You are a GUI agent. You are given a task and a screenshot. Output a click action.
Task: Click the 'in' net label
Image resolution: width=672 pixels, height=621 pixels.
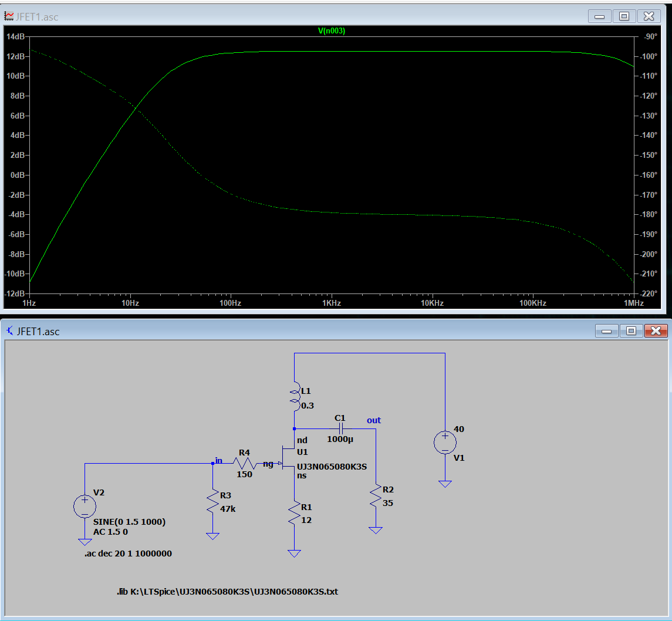coord(218,460)
